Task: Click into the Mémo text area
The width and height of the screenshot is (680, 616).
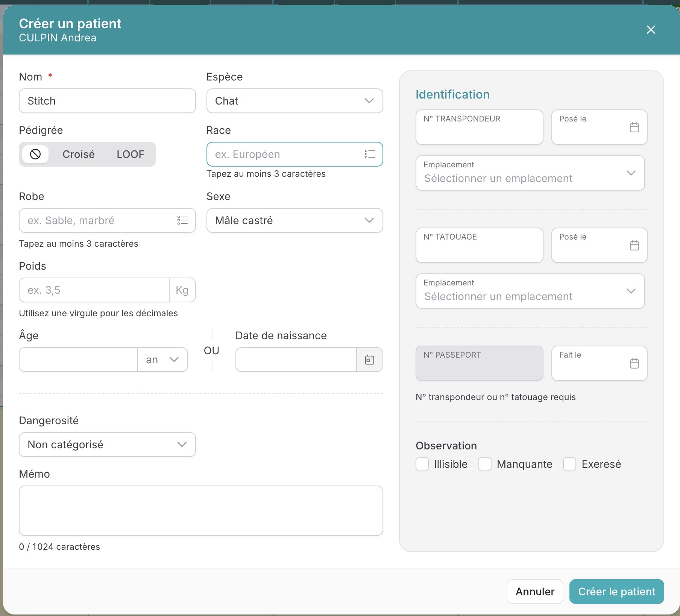Action: pyautogui.click(x=201, y=511)
